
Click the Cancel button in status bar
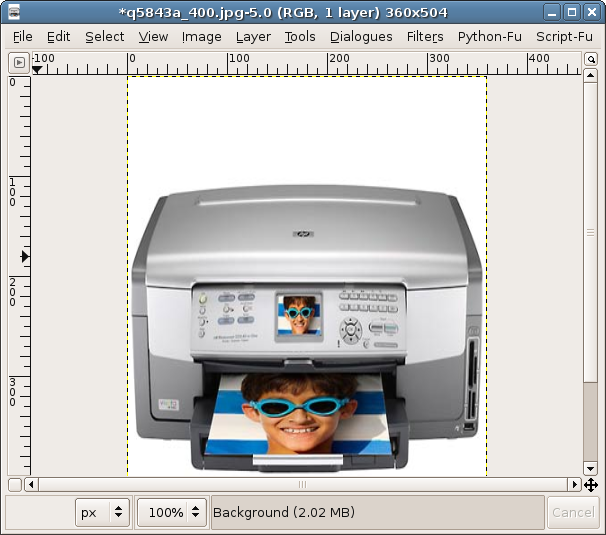click(573, 512)
